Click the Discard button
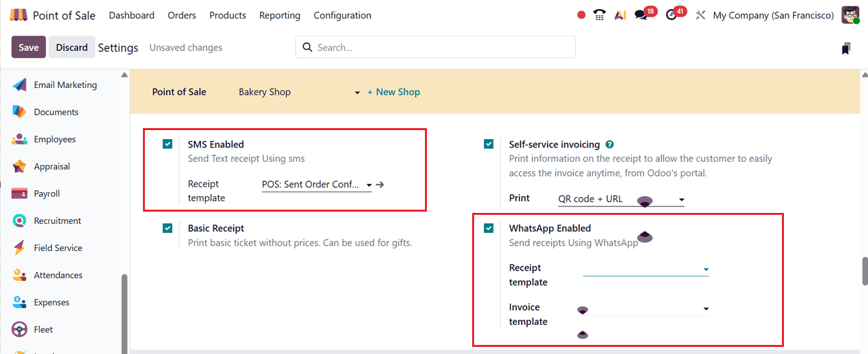This screenshot has width=868, height=354. [x=72, y=47]
